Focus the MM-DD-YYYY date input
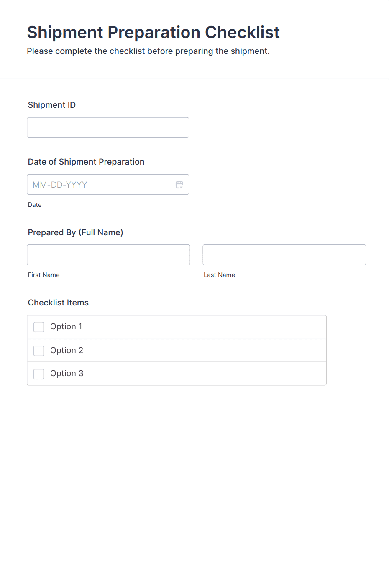 coord(100,185)
